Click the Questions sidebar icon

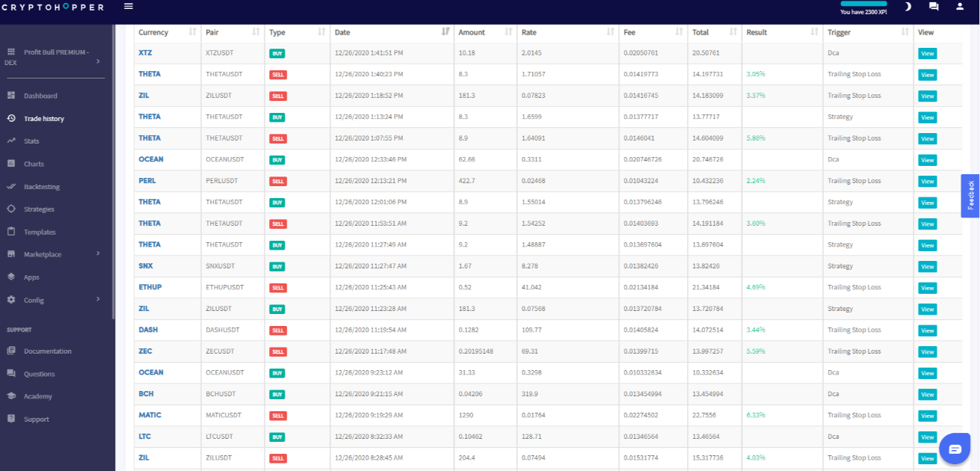[x=11, y=373]
